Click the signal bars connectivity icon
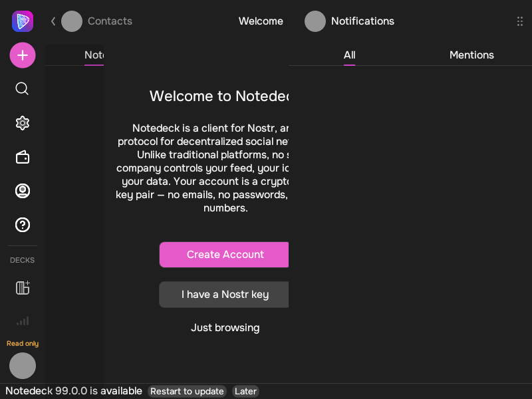 coord(23,321)
